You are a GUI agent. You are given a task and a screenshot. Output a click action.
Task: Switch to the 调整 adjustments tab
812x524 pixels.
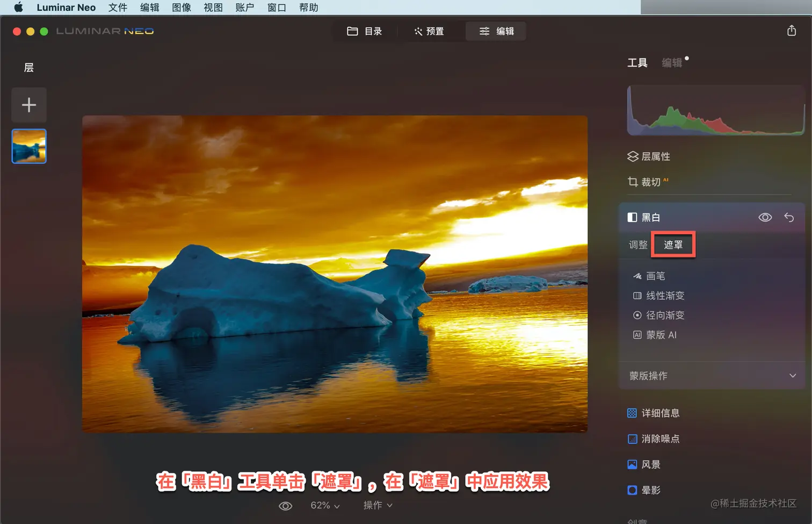(x=639, y=245)
